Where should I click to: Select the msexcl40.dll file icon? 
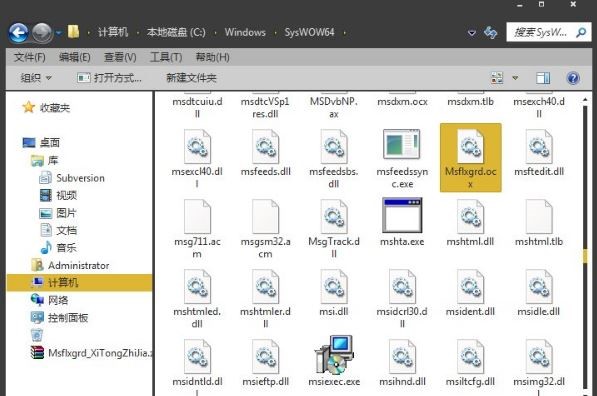197,147
